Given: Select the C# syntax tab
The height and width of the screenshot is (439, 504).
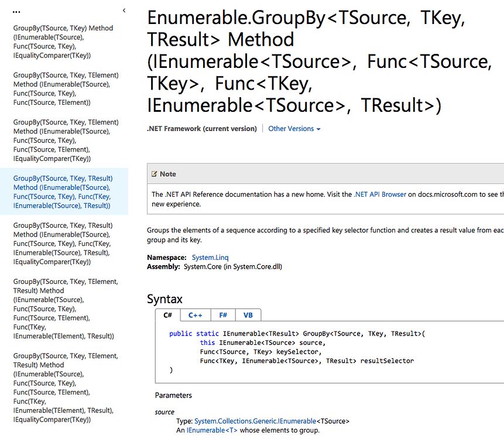Looking at the screenshot, I should [167, 314].
